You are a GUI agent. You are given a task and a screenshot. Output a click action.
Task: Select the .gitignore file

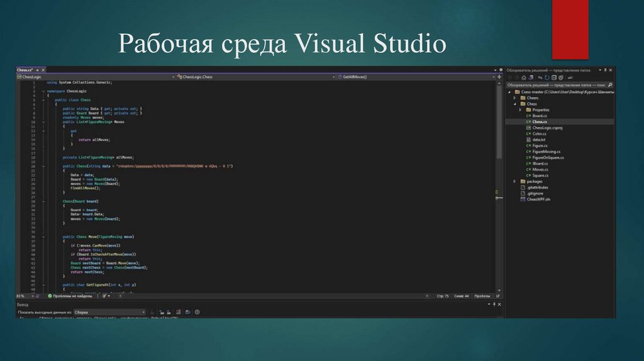[x=535, y=194]
